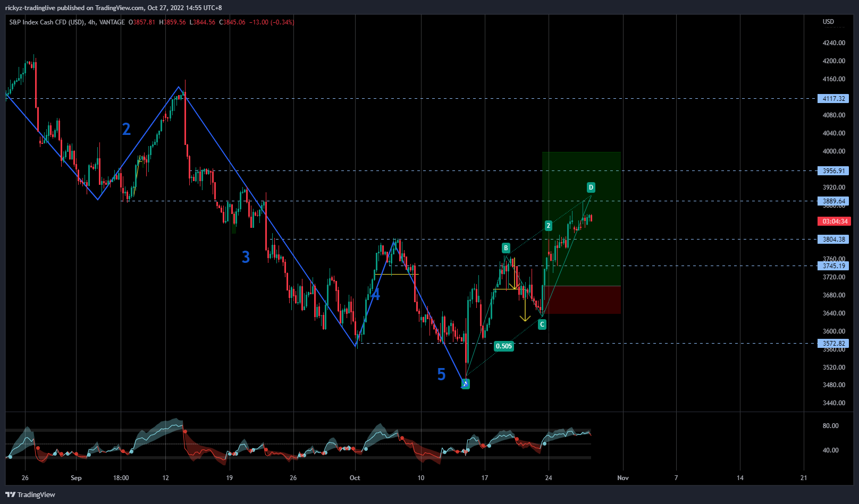Screen dimensions: 859x504
Task: Click the 3640.00 price axis tick
Action: pos(834,313)
